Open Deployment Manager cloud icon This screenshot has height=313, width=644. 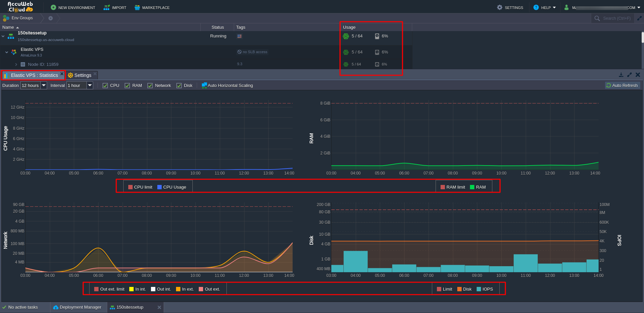coord(56,307)
